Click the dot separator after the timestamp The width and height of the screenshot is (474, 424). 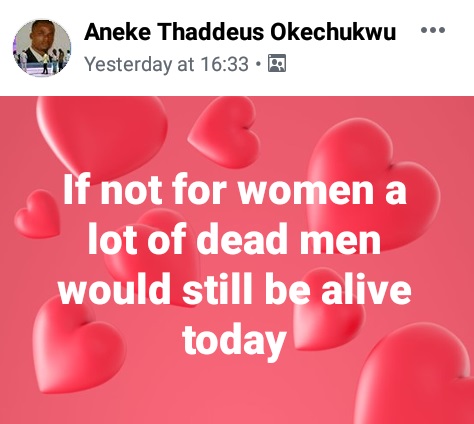(258, 63)
